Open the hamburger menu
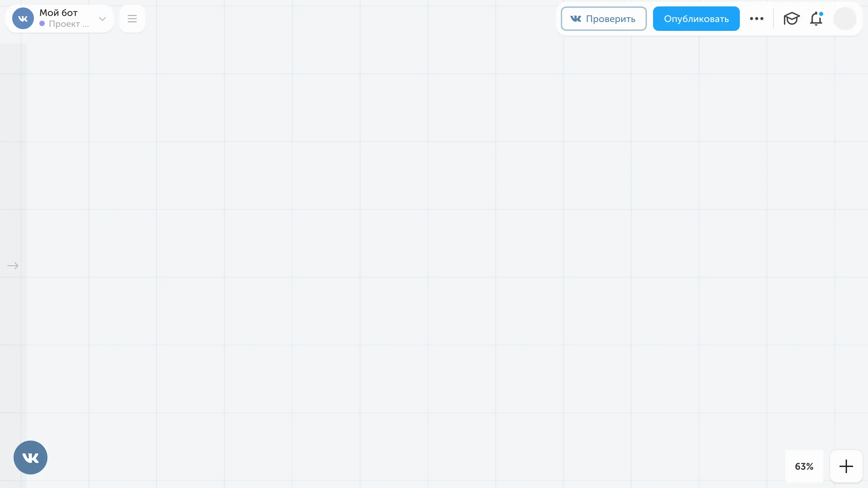Screen dimensions: 868x488 132,19
